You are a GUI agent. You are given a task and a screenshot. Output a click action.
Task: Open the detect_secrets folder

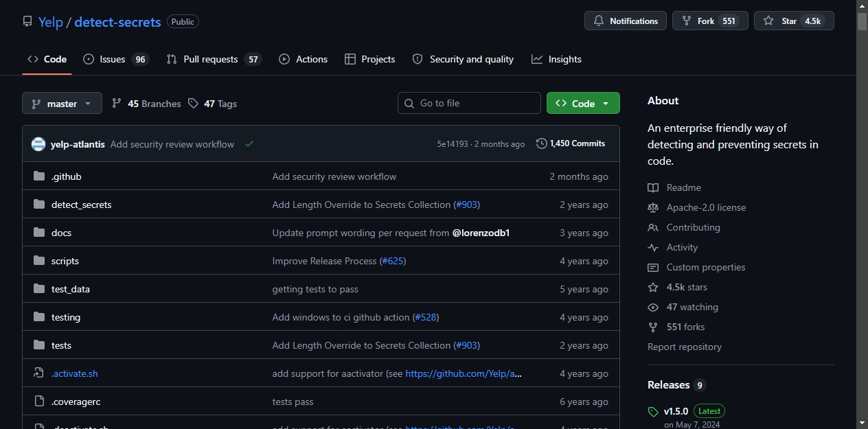[x=82, y=205]
